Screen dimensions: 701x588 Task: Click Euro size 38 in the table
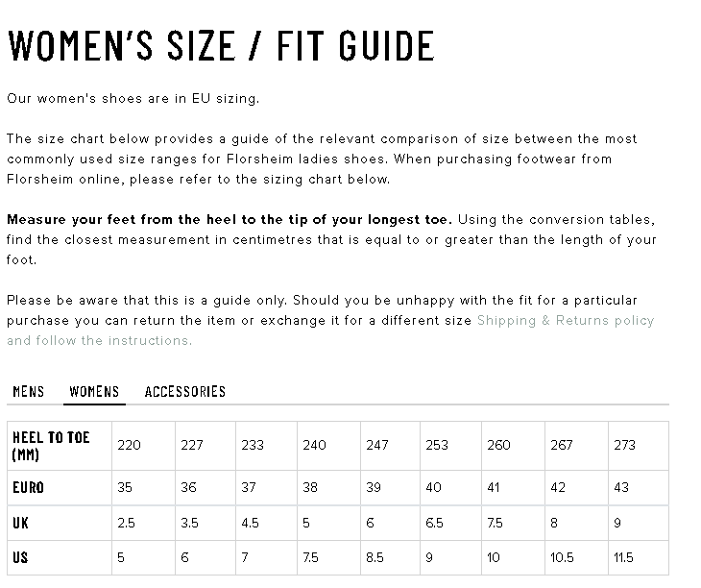[x=309, y=487]
